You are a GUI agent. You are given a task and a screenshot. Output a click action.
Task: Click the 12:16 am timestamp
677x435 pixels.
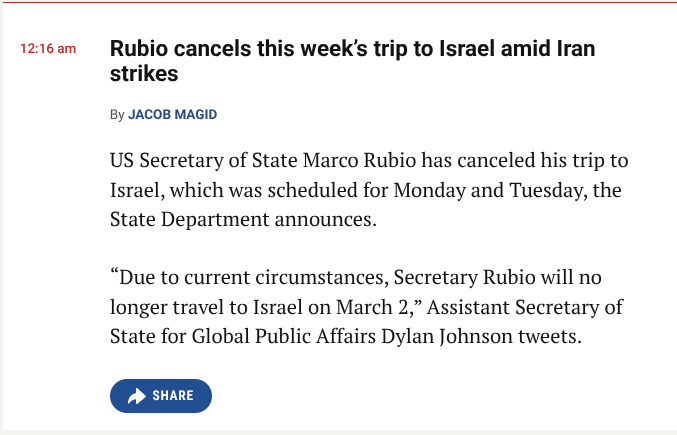click(x=48, y=49)
